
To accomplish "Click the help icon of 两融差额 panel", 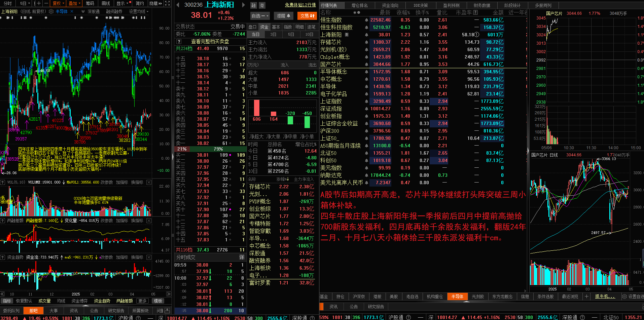I will (x=3, y=221).
